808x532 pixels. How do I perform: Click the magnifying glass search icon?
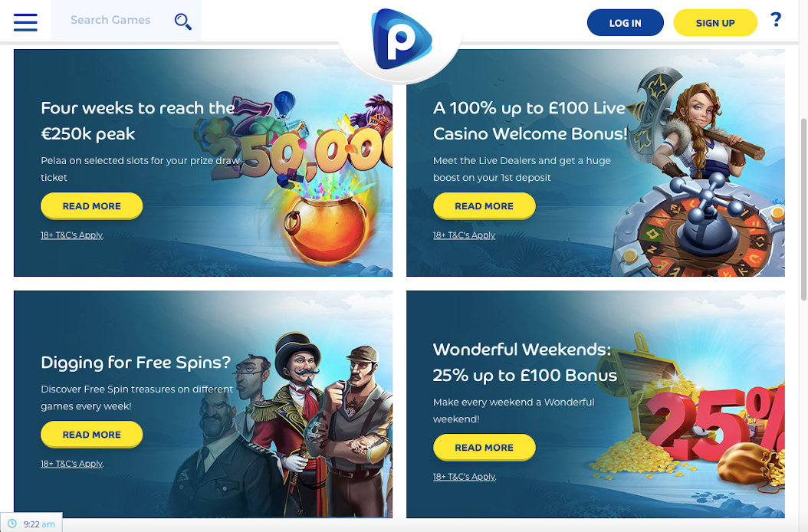[183, 21]
